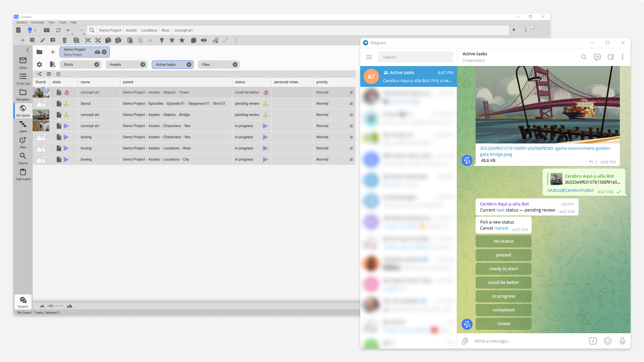Click the delete trash icon in toolbar

[x=64, y=40]
